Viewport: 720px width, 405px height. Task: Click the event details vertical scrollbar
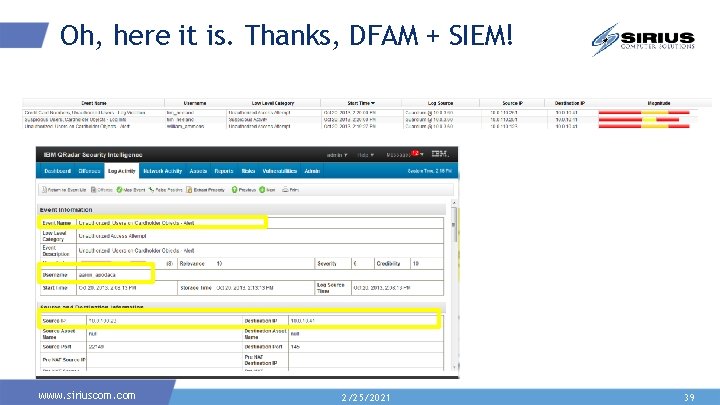pyautogui.click(x=454, y=225)
